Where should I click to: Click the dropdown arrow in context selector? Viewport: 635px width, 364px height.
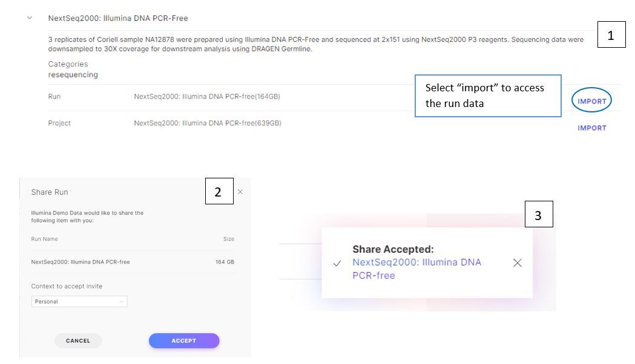tap(121, 301)
